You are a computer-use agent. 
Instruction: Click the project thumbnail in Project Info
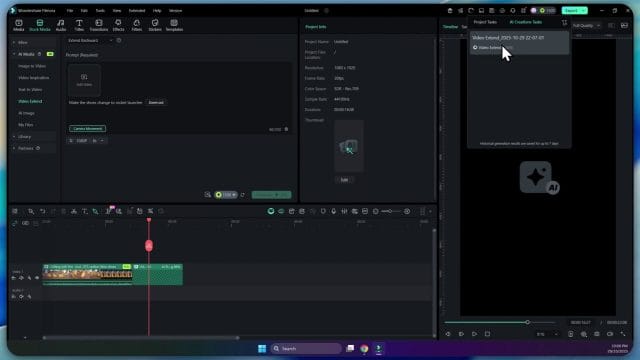[x=349, y=146]
